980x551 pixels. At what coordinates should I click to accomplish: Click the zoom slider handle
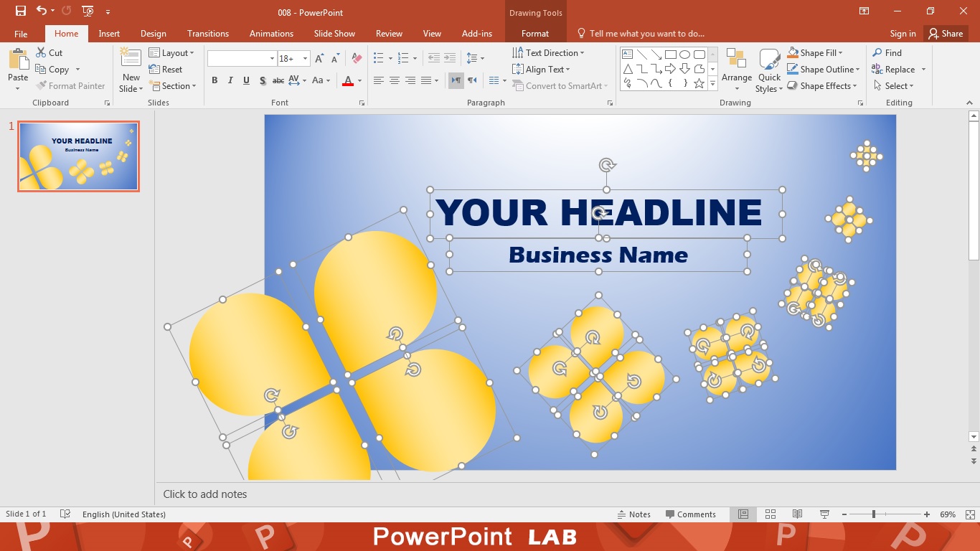873,514
